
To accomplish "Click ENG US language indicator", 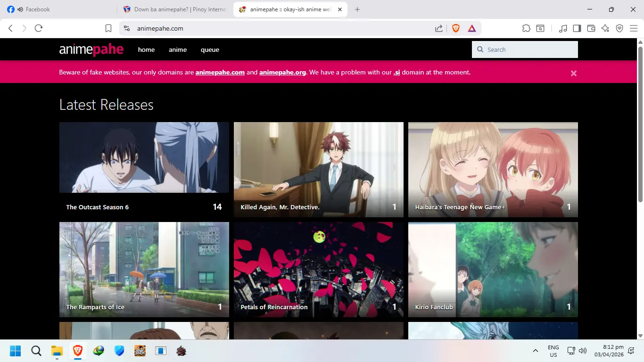I will (553, 351).
